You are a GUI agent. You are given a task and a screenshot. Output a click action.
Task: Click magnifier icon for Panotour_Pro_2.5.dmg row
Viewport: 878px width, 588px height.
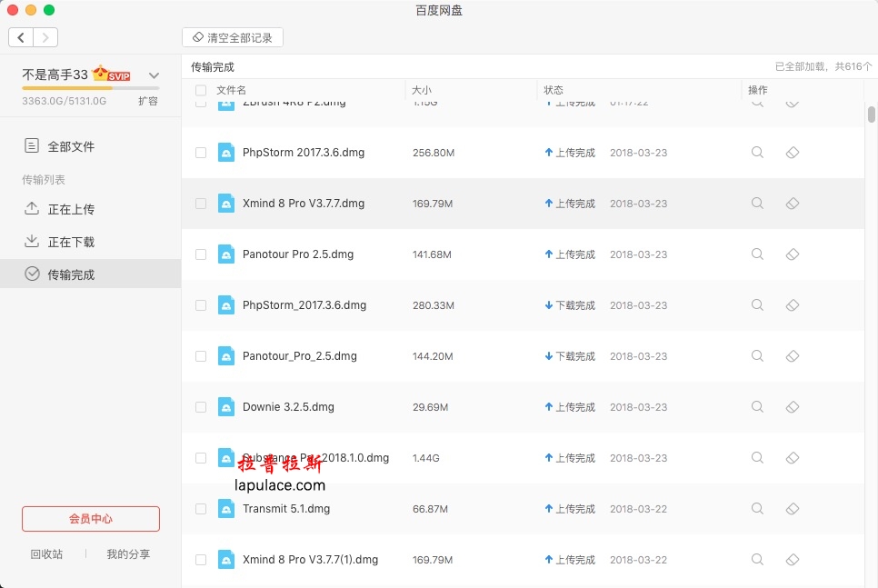coord(756,356)
